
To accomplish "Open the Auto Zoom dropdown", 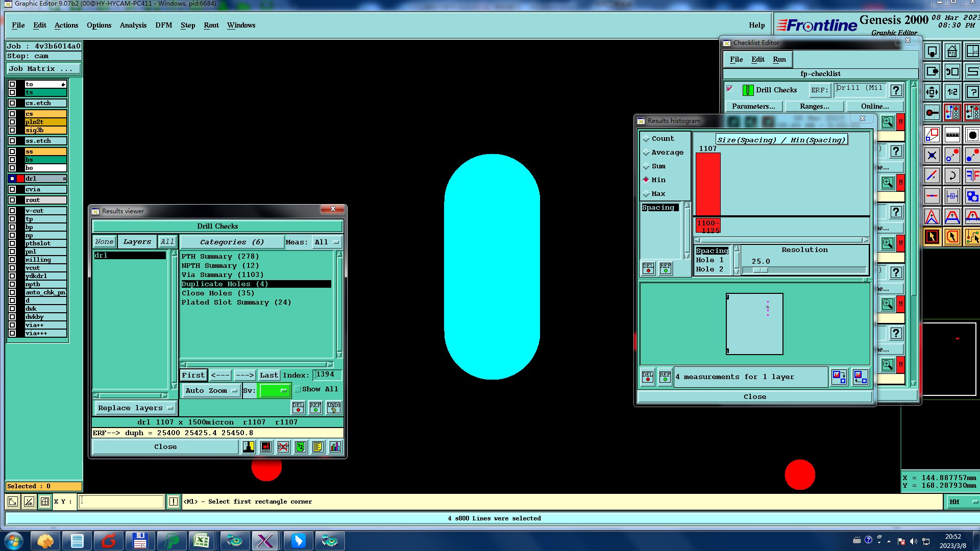I will tap(211, 391).
